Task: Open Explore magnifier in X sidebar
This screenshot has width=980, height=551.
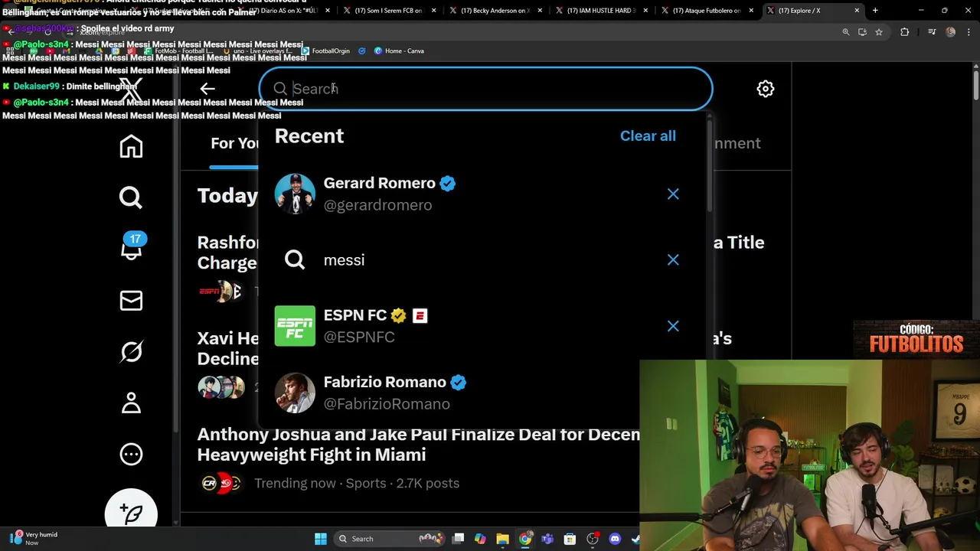Action: [131, 197]
